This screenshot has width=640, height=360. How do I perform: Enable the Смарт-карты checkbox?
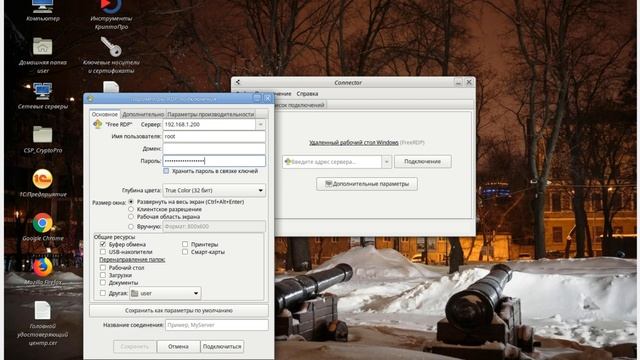pyautogui.click(x=185, y=252)
